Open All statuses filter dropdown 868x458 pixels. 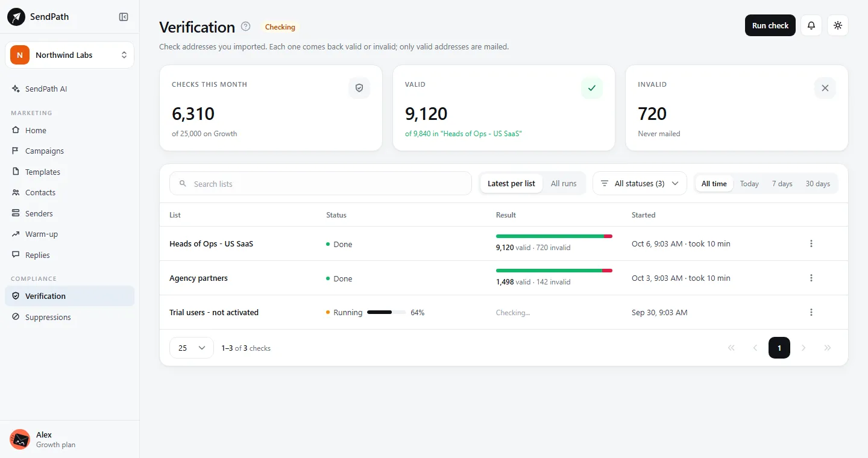coord(640,183)
